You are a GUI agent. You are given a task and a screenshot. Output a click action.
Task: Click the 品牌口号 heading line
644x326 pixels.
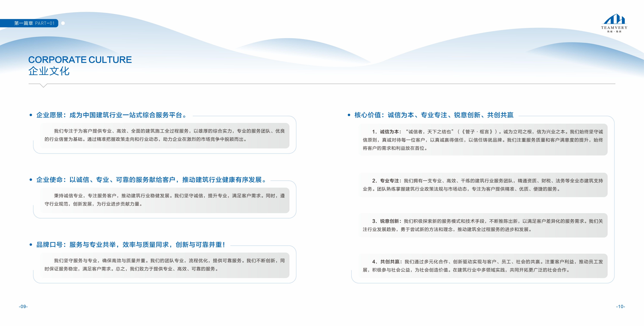pyautogui.click(x=131, y=245)
